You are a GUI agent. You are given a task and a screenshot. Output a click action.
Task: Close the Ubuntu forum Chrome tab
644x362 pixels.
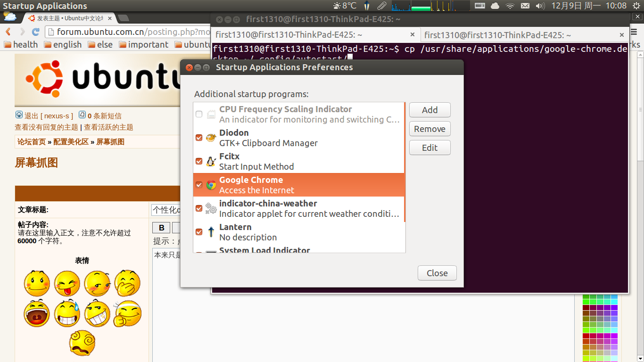click(110, 18)
